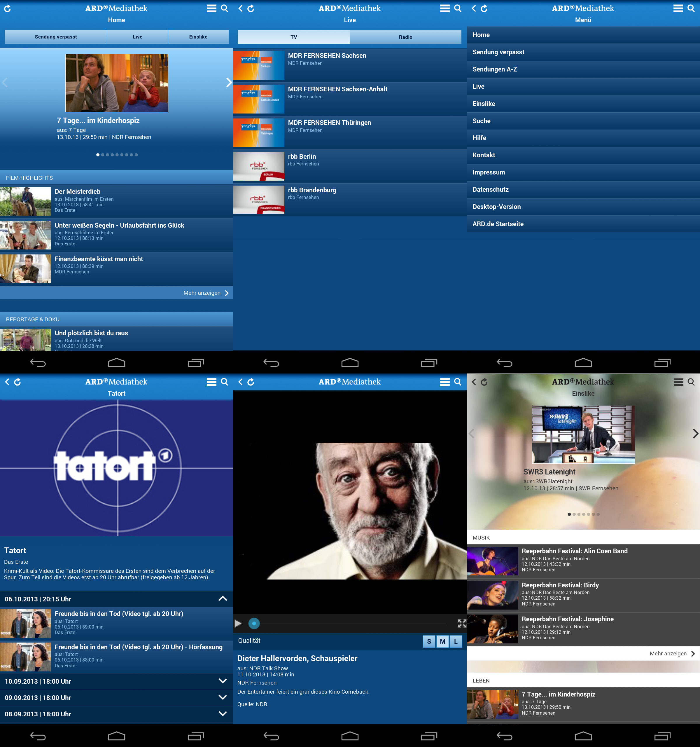Select Datenschutz in menu
Viewport: 700px width, 747px height.
pyautogui.click(x=583, y=189)
